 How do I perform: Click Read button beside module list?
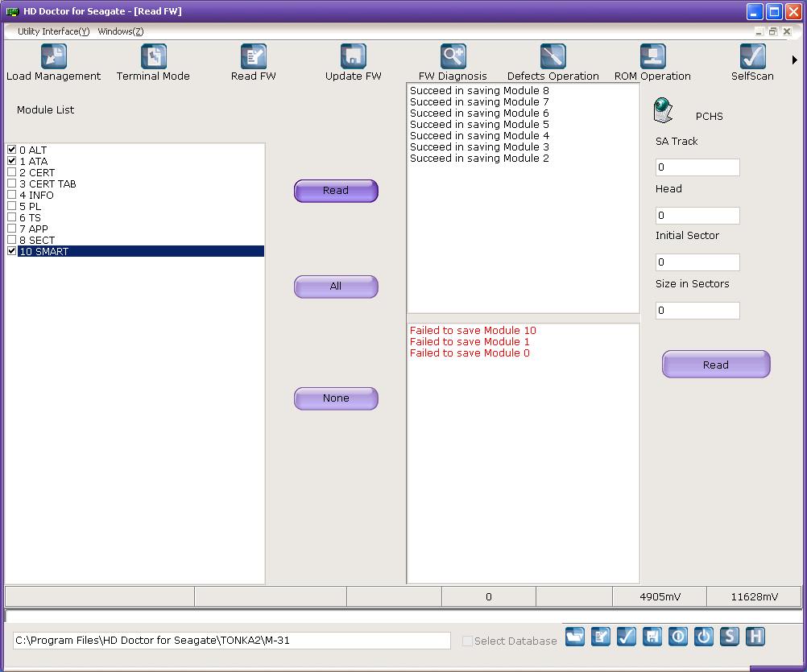336,191
